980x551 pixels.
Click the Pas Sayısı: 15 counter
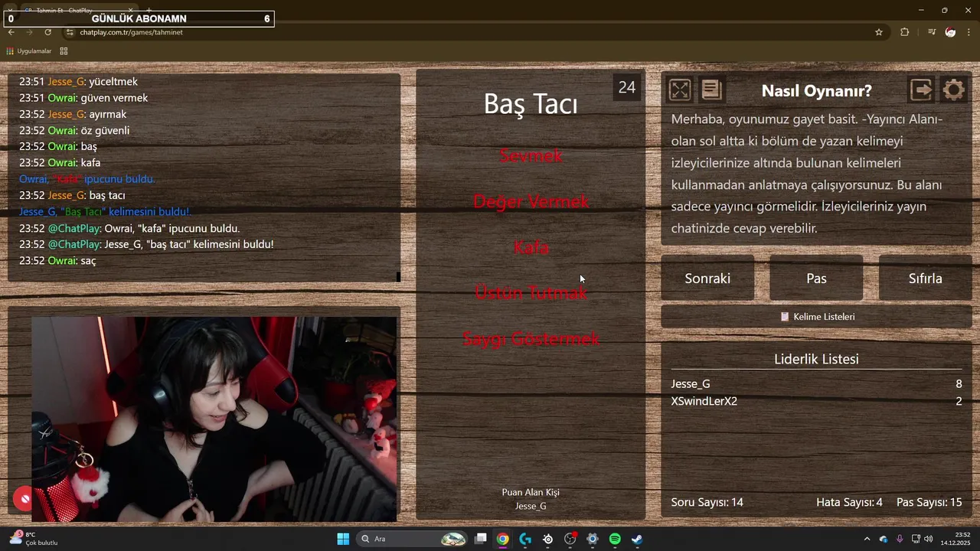click(x=929, y=502)
